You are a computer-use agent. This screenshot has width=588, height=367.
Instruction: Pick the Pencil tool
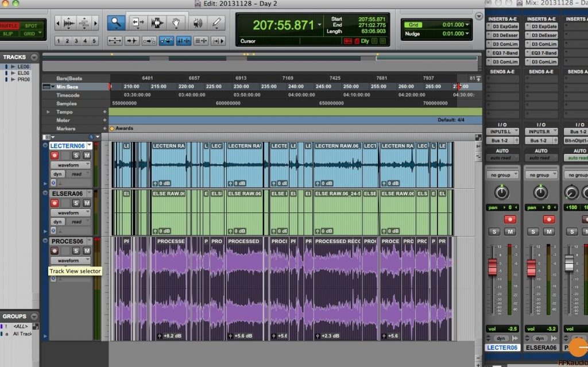(x=216, y=23)
